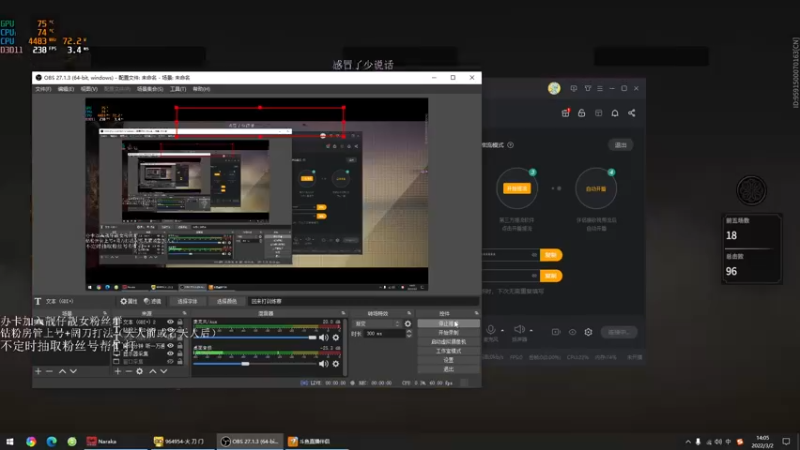Open settings gear in Douyu bottom bar
This screenshot has height=450, width=800.
point(588,332)
